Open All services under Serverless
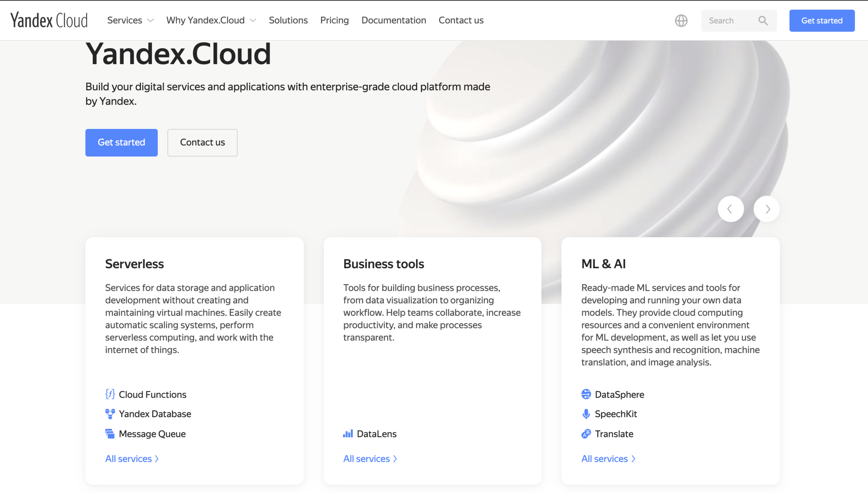 132,459
